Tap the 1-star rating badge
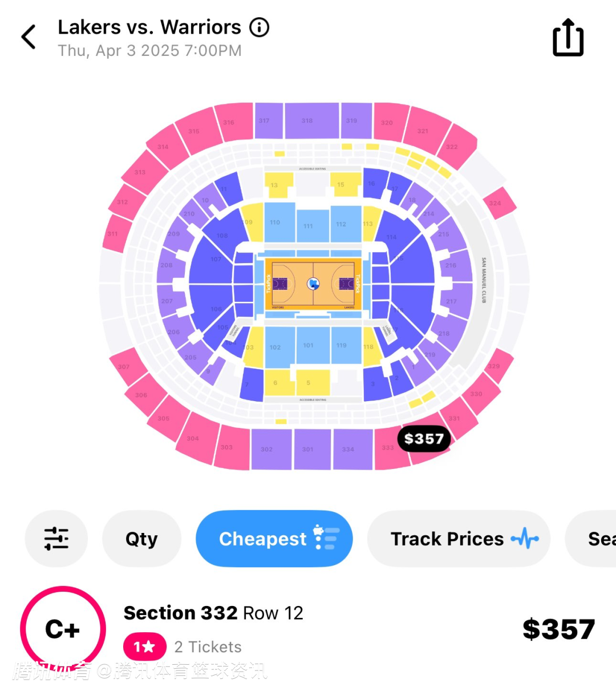616x691 pixels. click(x=145, y=646)
